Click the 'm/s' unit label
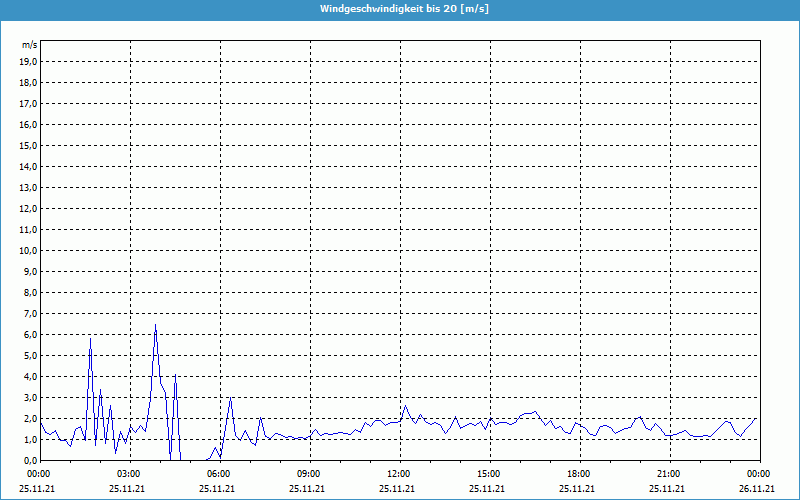Screen dimensions: 800x500 click(29, 45)
